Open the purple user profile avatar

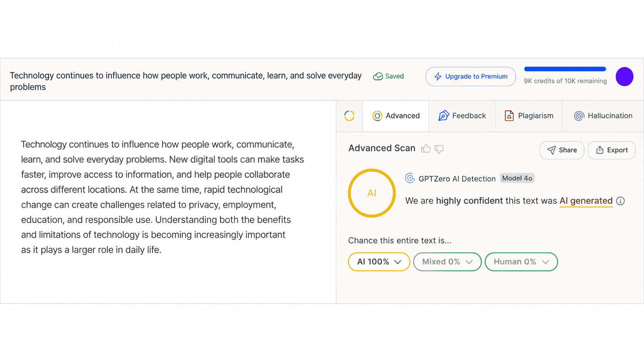click(624, 76)
